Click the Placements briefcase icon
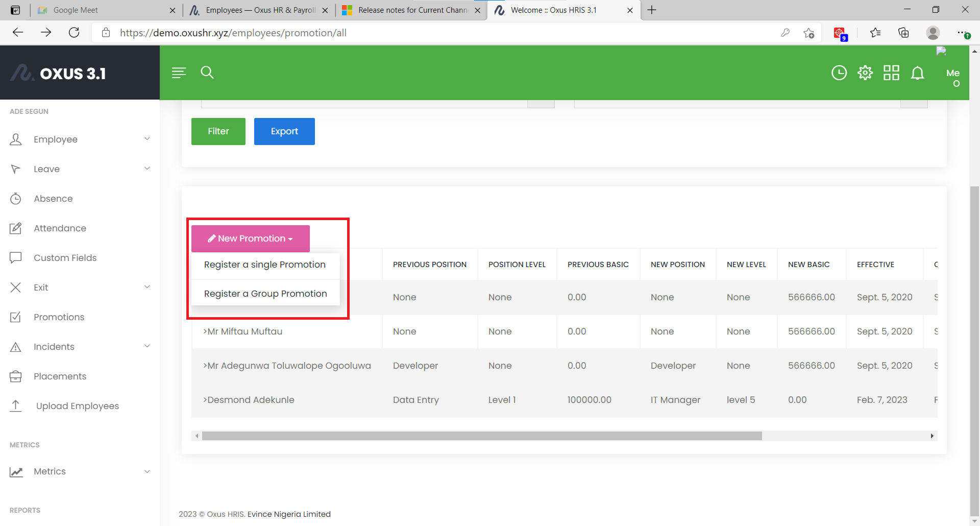 click(16, 376)
